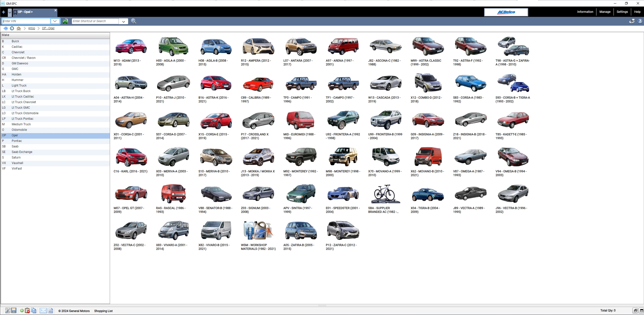The image size is (644, 315).
Task: Select the Vauxhall make row
Action: point(55,163)
